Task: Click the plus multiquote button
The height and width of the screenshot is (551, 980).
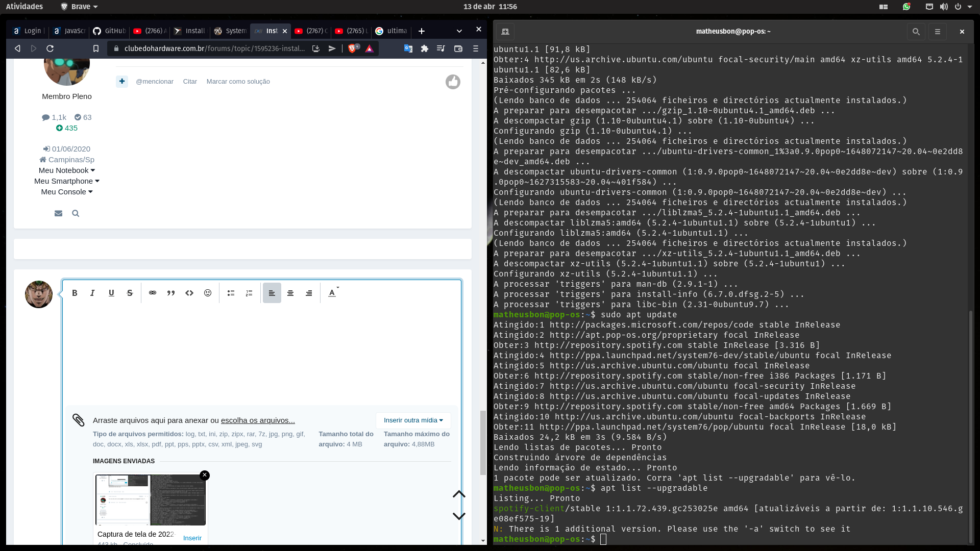Action: tap(122, 81)
